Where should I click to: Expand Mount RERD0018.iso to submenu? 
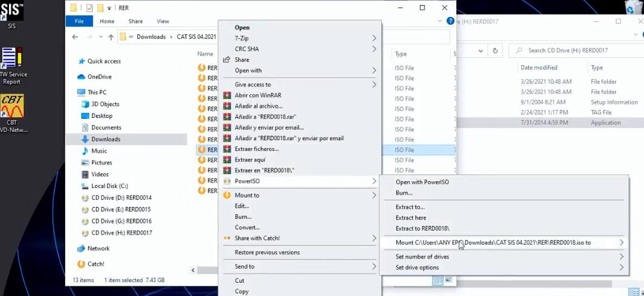[503, 243]
